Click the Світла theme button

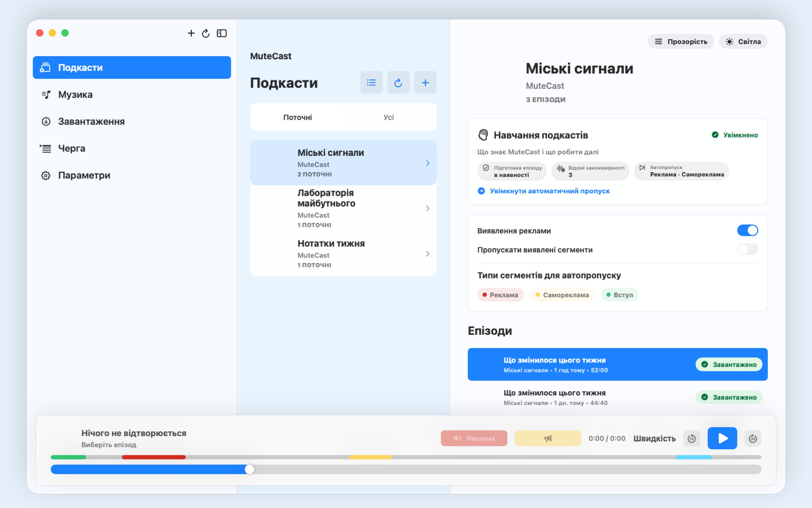743,41
